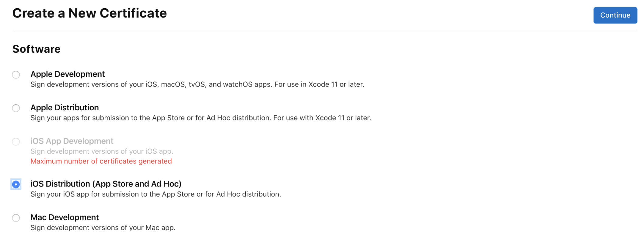Image resolution: width=644 pixels, height=239 pixels.
Task: Click the disabled iOS App Development radio
Action: pos(16,142)
